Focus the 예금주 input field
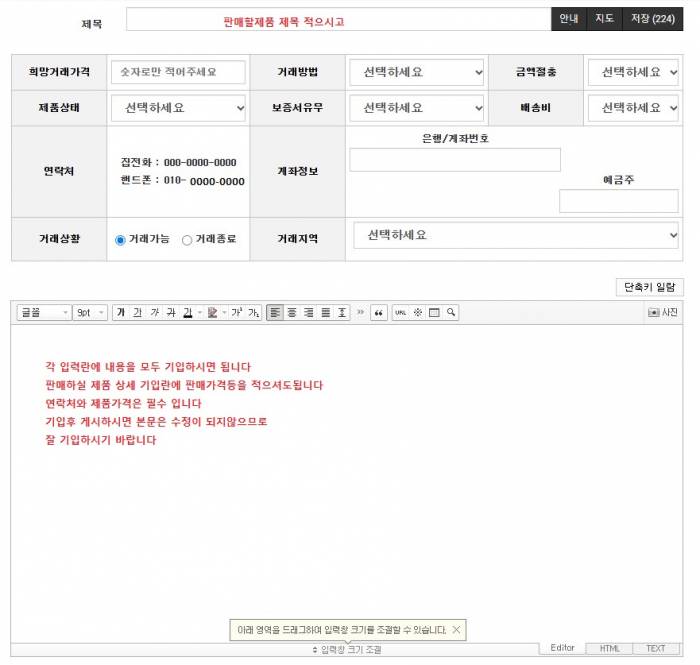Viewport: 700px width, 665px height. pos(619,201)
